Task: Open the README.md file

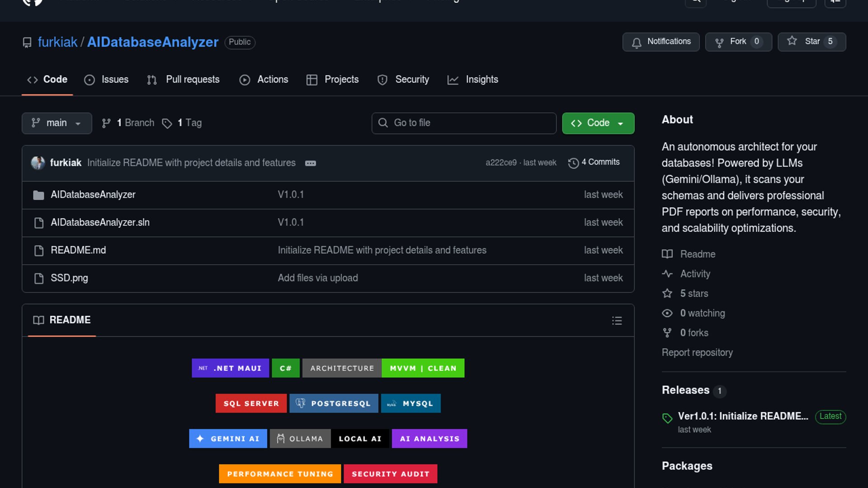Action: click(x=78, y=250)
